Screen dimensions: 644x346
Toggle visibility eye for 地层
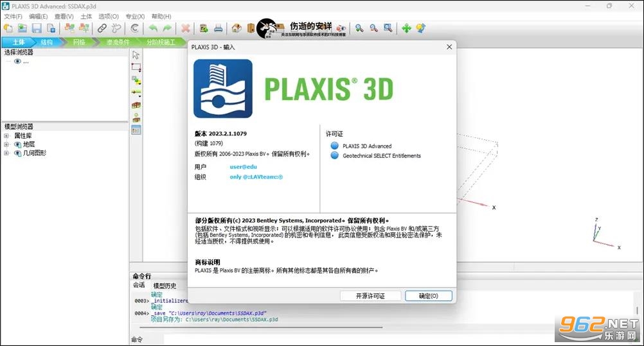click(x=17, y=144)
